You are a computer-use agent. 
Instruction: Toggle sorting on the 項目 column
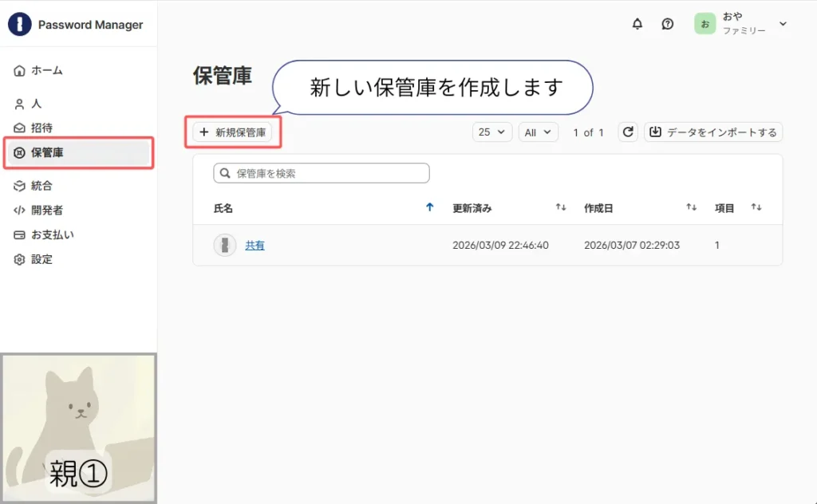point(756,207)
